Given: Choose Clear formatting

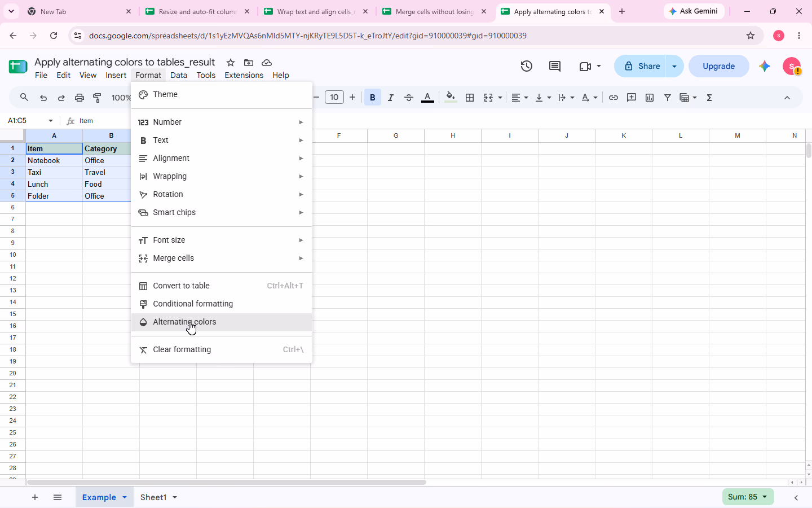Looking at the screenshot, I should [x=222, y=349].
